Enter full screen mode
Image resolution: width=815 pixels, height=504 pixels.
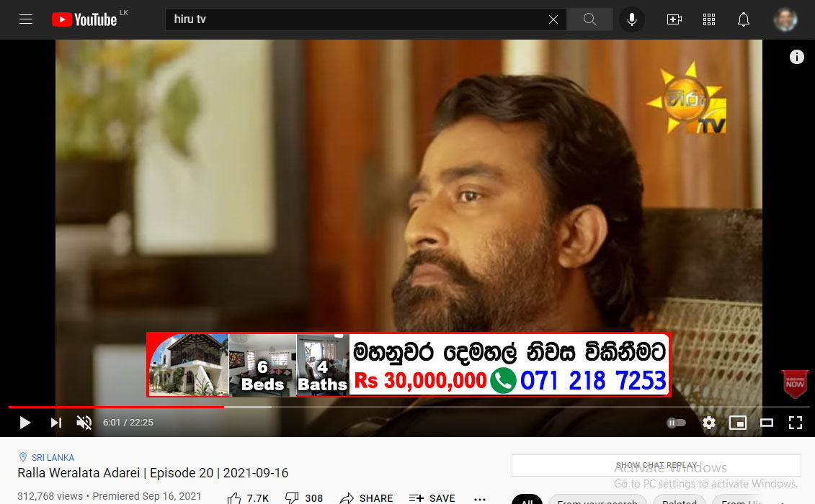[796, 423]
